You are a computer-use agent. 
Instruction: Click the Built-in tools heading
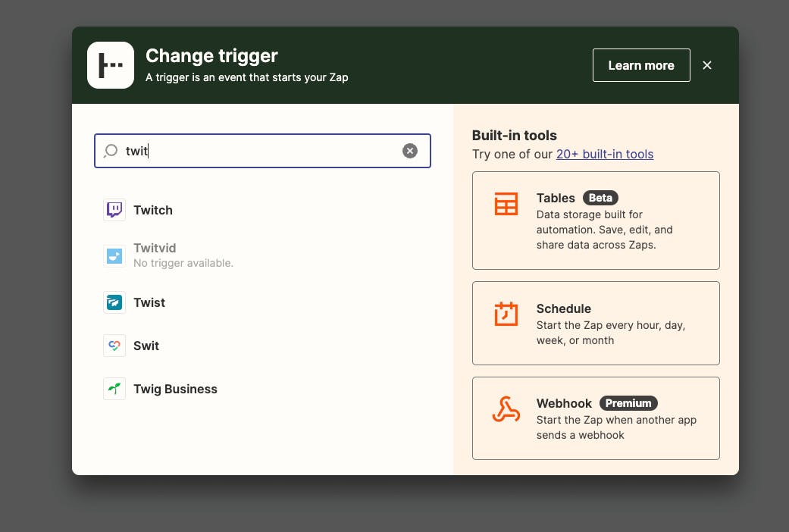tap(515, 136)
